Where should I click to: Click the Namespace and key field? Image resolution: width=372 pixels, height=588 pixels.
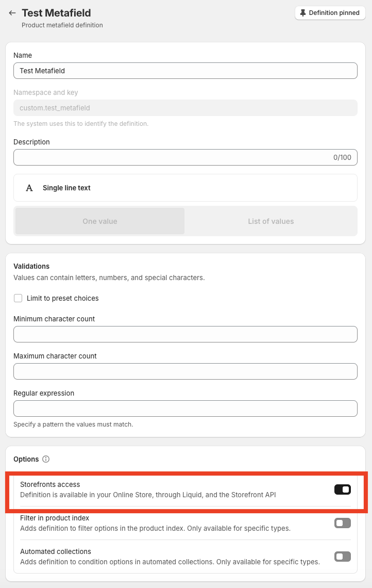tap(185, 108)
